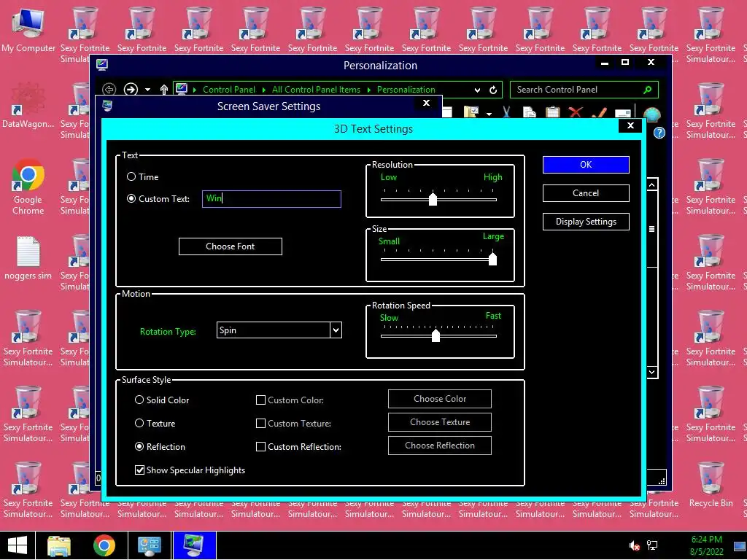Go up one level in Personalization window
This screenshot has height=560, width=747.
click(x=164, y=89)
